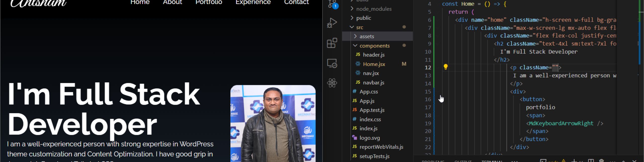Click the React atom icon in the activity bar
The height and width of the screenshot is (162, 644).
pyautogui.click(x=332, y=83)
